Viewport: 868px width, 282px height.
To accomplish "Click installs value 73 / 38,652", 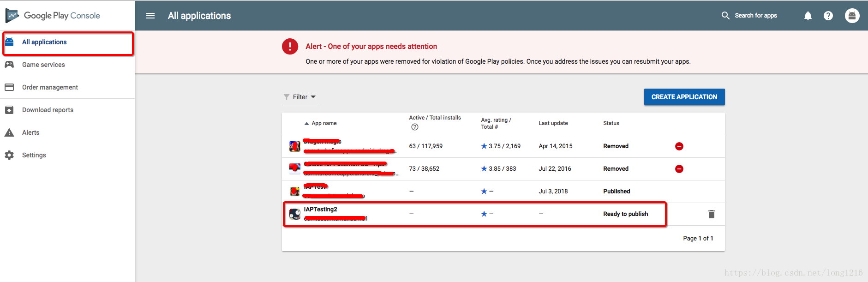I will 424,169.
